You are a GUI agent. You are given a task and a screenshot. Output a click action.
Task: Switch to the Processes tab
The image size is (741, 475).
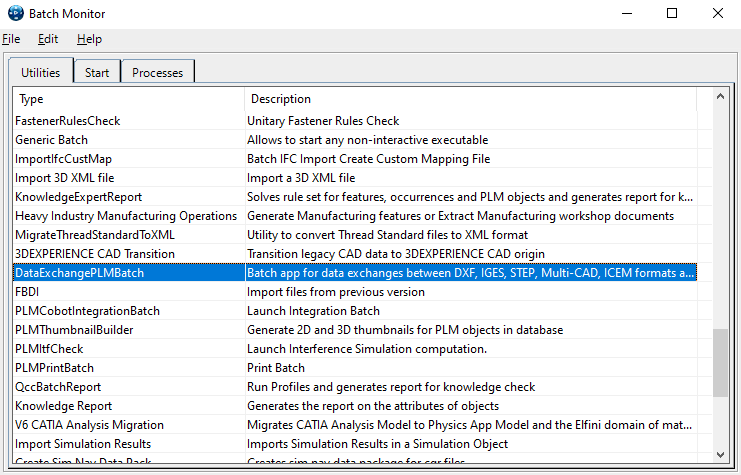coord(157,72)
